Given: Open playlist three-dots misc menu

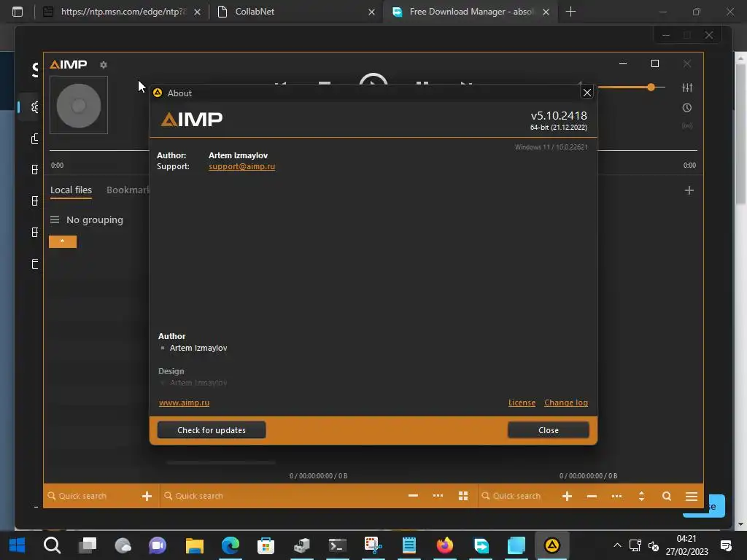Looking at the screenshot, I should tap(616, 496).
